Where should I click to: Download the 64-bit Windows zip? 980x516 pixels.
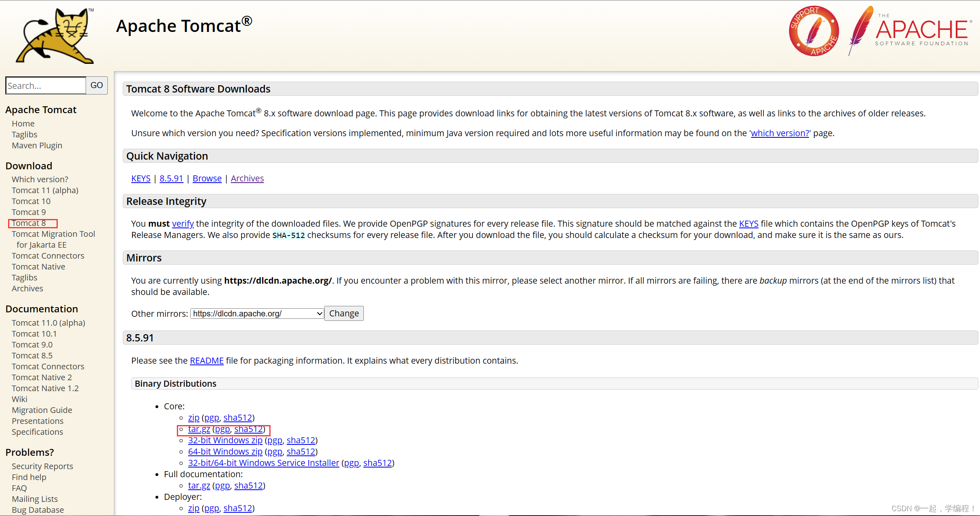[x=225, y=451]
